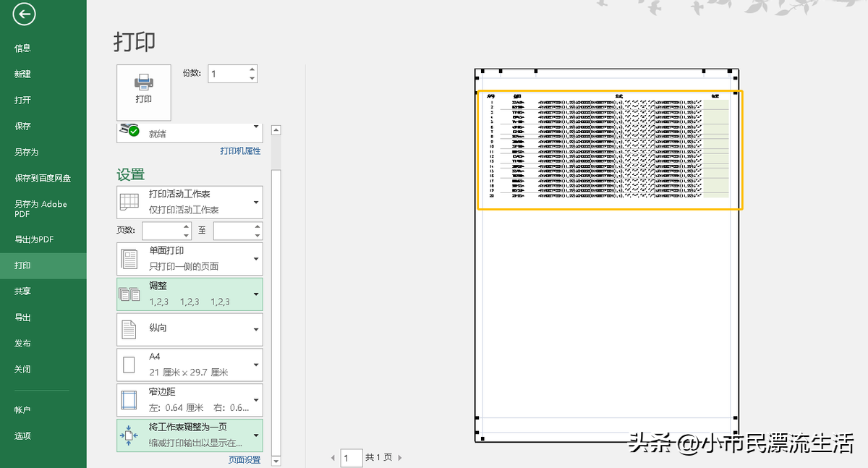
Task: Choose 另存为 in the sidebar
Action: (27, 153)
